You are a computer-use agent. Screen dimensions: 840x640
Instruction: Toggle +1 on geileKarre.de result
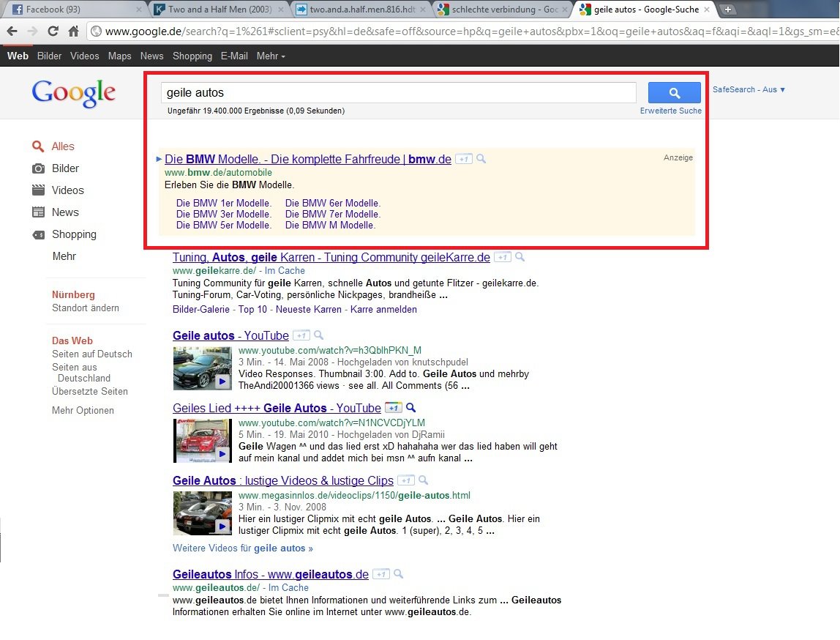pyautogui.click(x=502, y=257)
